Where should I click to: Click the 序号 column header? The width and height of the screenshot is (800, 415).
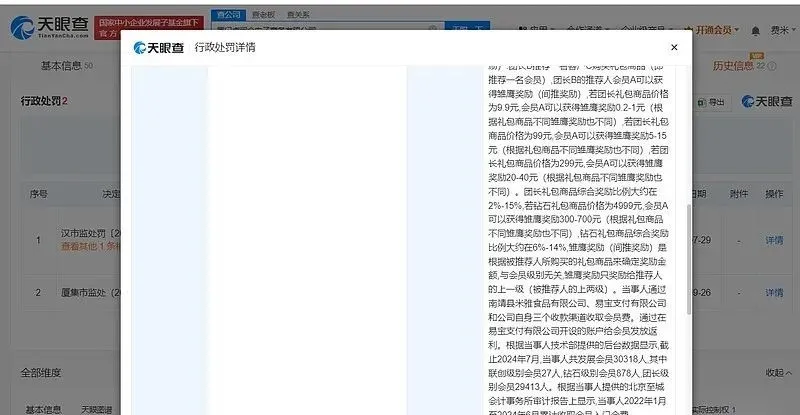(39, 194)
